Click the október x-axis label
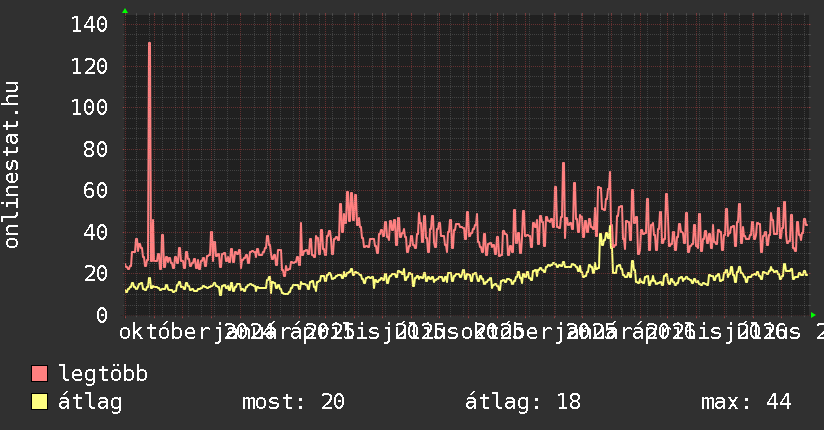 (165, 332)
